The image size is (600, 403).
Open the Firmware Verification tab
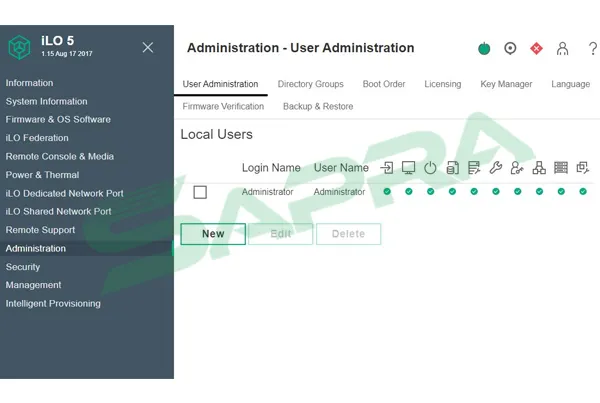pos(223,106)
